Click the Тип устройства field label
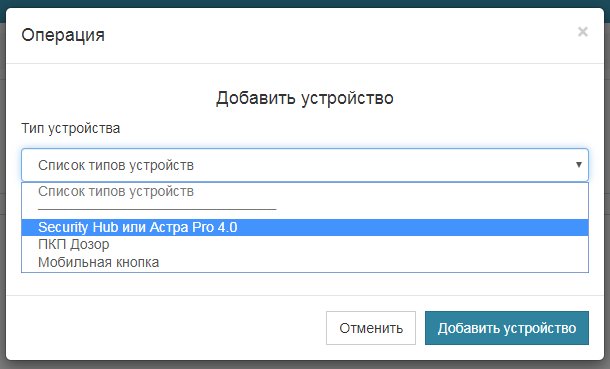The image size is (610, 369). (x=70, y=128)
